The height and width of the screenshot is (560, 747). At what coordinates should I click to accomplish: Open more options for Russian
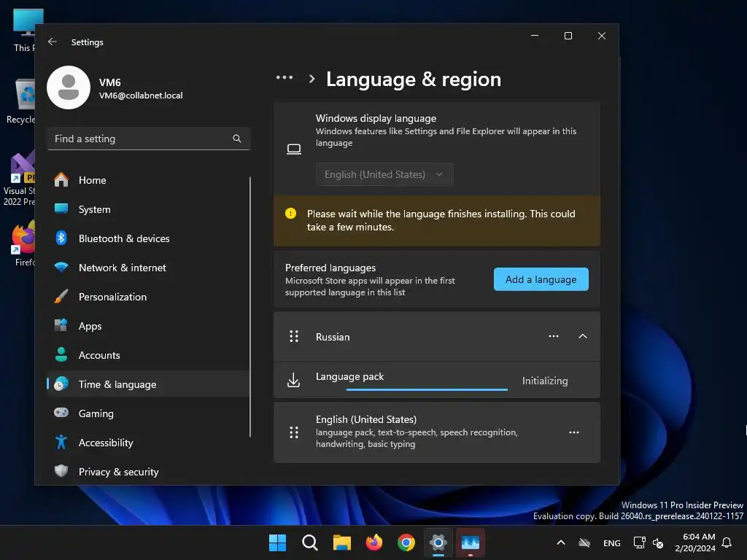[x=553, y=336]
